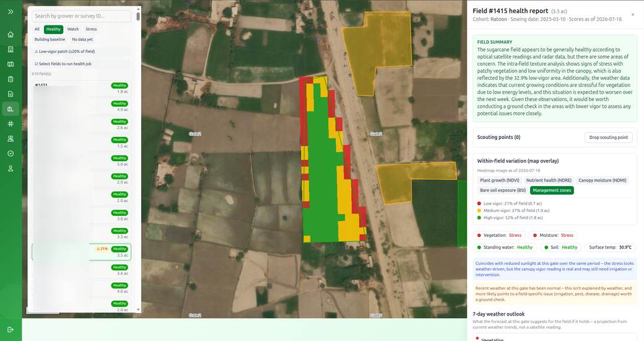
Task: Expand the sidebar with the double-chevron icon
Action: pos(11,12)
